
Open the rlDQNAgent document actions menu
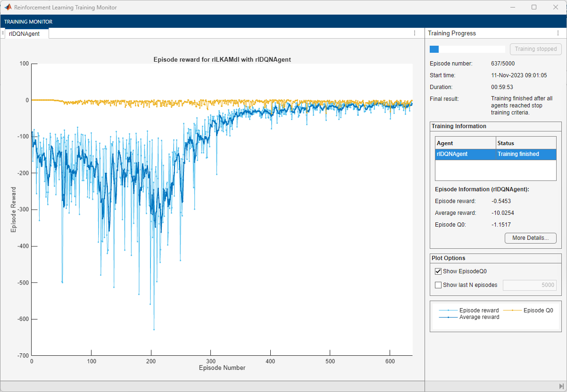click(415, 33)
